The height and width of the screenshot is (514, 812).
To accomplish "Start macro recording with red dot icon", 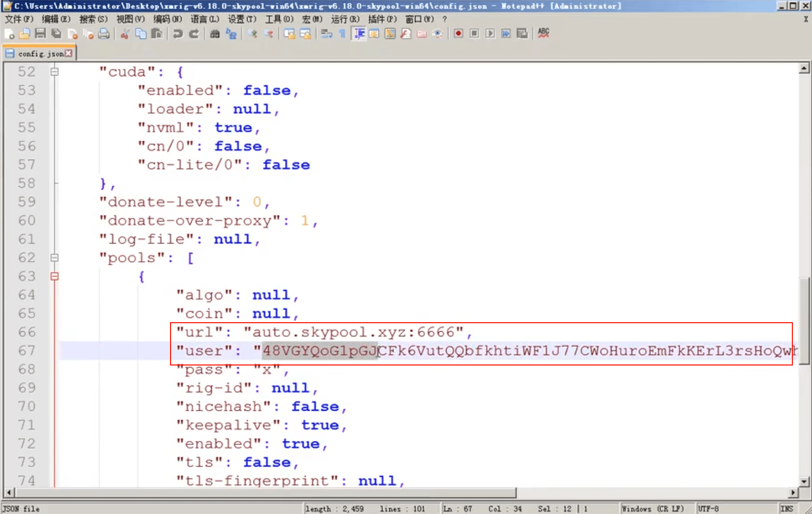I will 458,34.
